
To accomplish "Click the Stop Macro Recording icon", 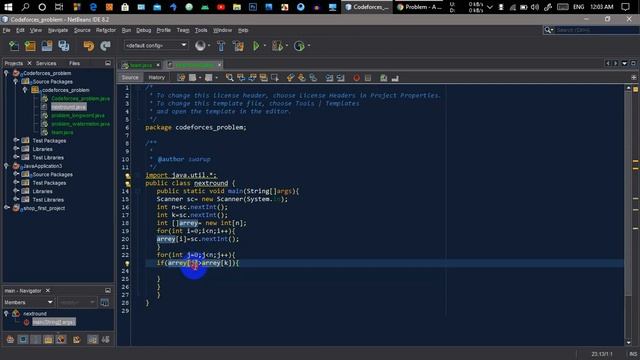I will (x=368, y=78).
